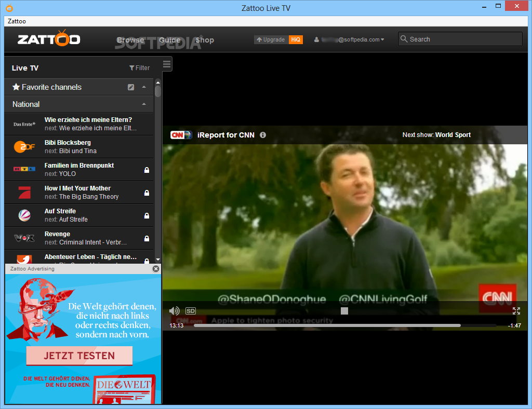The width and height of the screenshot is (532, 409).
Task: Enter fullscreen mode via fullscreen icon
Action: 516,311
